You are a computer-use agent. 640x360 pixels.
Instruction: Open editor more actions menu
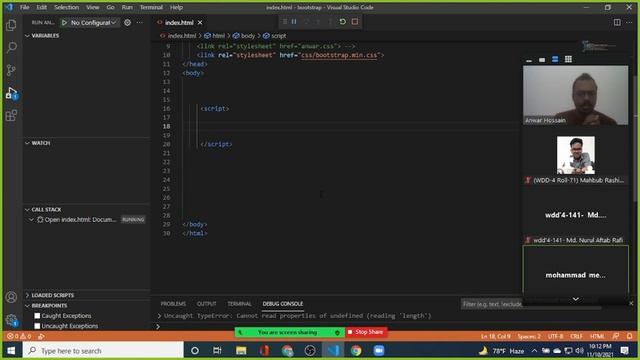(629, 23)
